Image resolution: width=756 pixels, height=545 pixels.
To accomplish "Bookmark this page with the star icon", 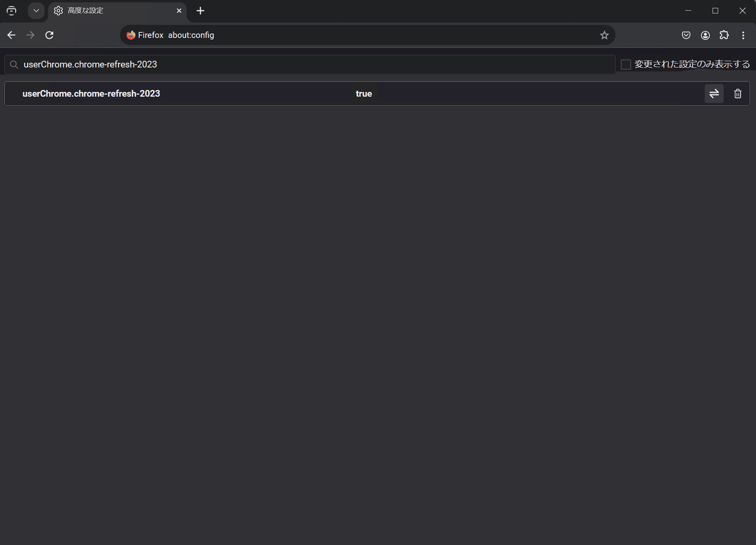I will [604, 35].
